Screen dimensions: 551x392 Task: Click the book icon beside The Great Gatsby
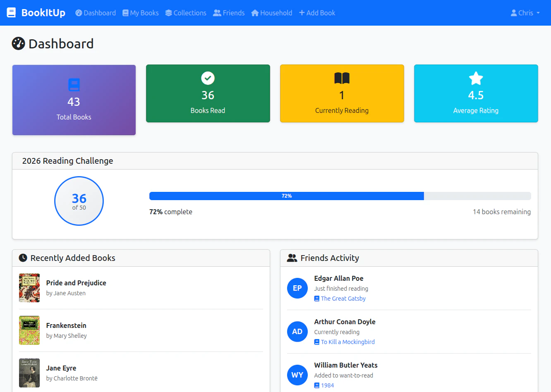pos(317,299)
